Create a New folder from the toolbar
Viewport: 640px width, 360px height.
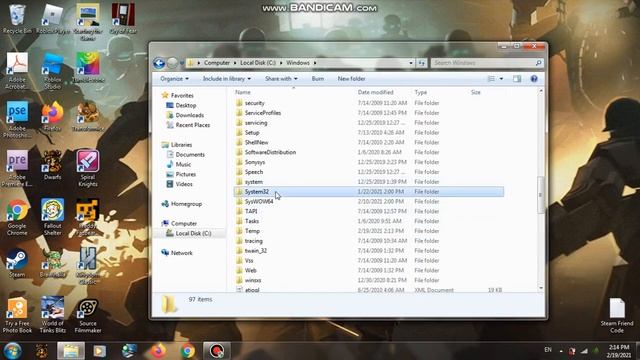[x=351, y=79]
